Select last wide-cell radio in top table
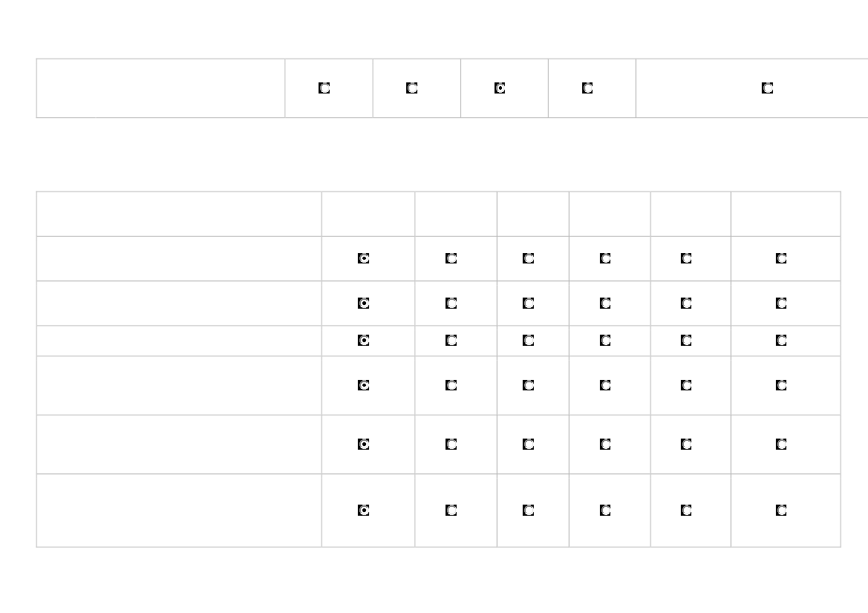The width and height of the screenshot is (868, 613). coord(768,88)
